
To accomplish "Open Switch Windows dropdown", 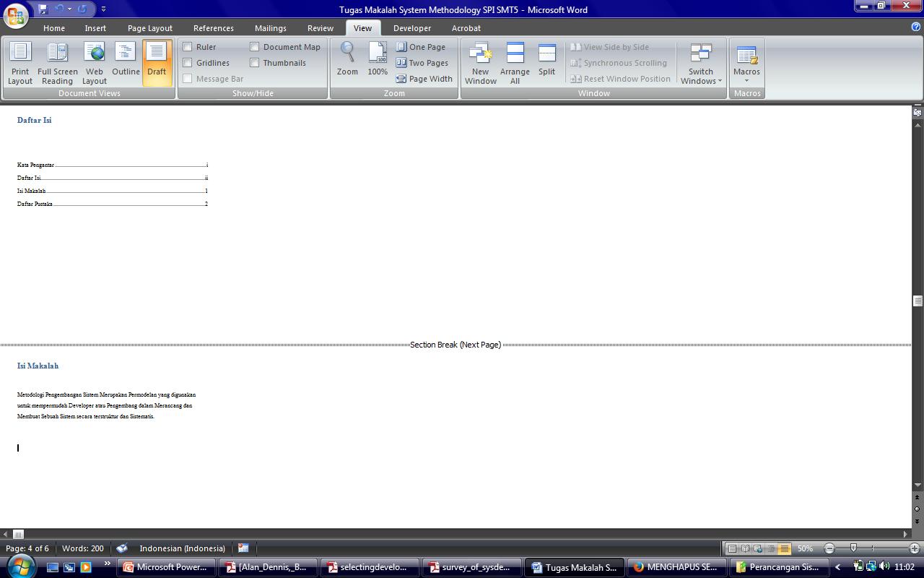I will [701, 64].
